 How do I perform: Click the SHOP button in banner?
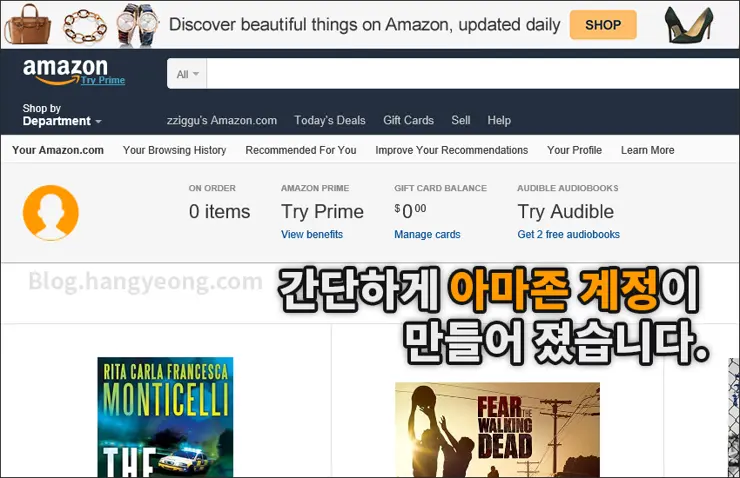603,25
